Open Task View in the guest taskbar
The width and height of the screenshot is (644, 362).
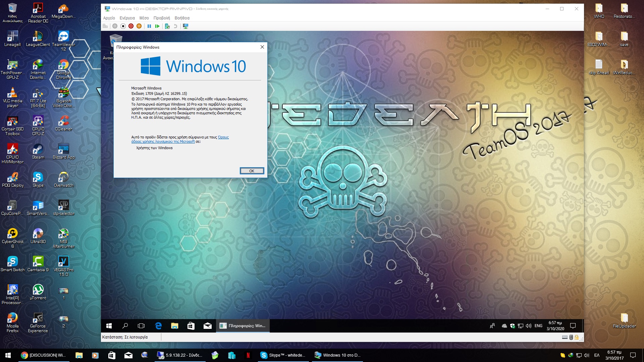click(141, 326)
